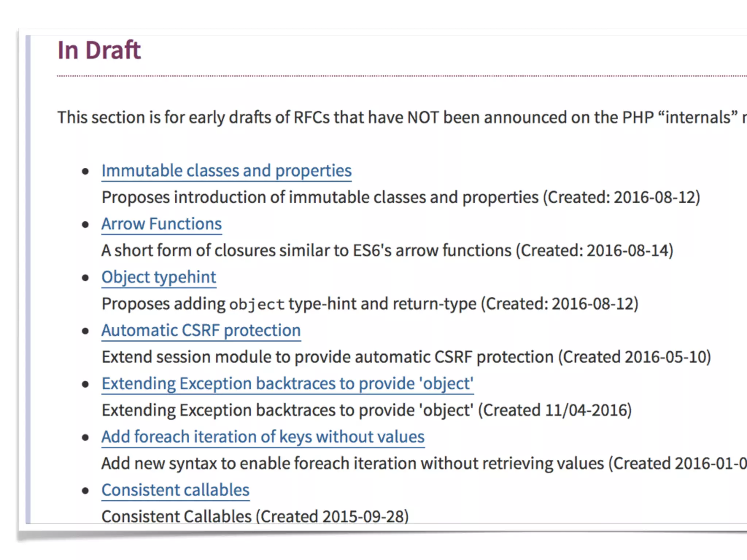Click the bullet beside Consistent callables

pos(85,491)
